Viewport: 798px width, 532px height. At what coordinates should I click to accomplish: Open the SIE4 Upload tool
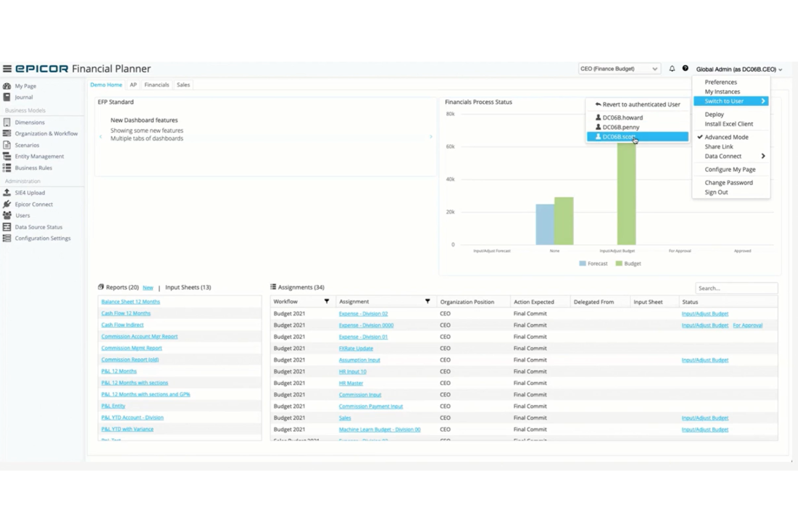pyautogui.click(x=30, y=192)
